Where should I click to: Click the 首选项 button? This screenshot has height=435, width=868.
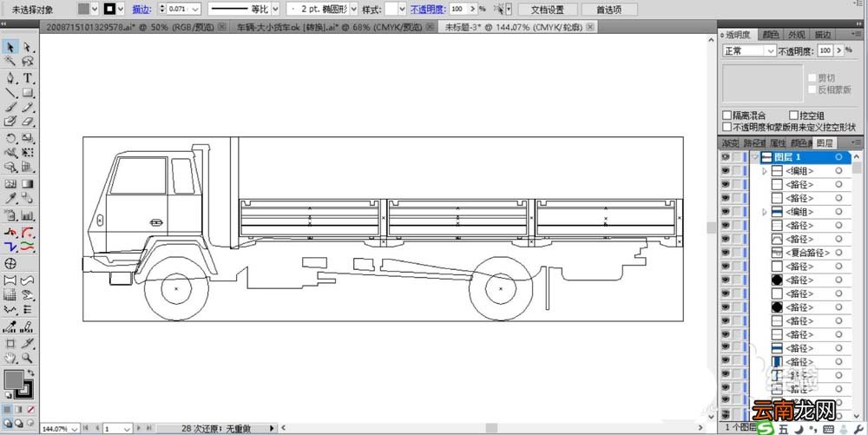(609, 10)
